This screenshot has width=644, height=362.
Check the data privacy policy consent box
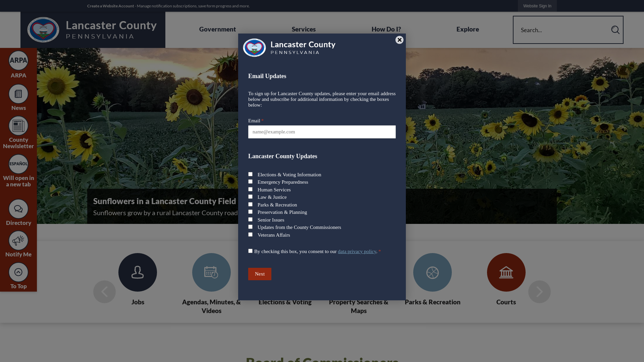pyautogui.click(x=250, y=251)
